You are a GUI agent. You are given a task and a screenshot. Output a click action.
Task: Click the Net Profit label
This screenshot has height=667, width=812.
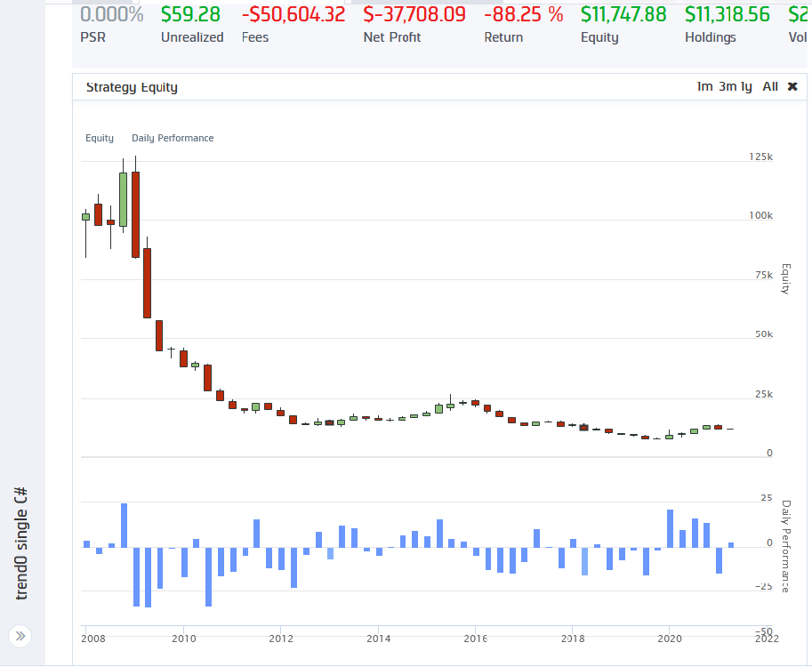point(392,37)
